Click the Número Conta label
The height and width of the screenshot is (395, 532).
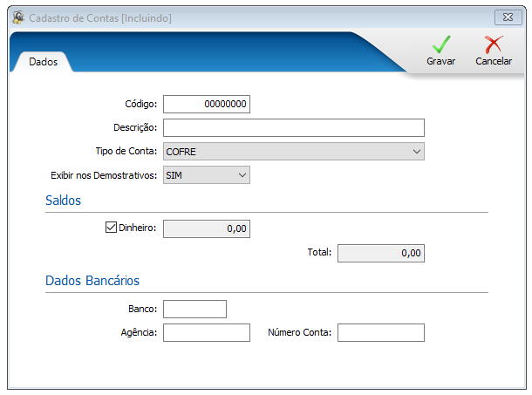point(299,332)
